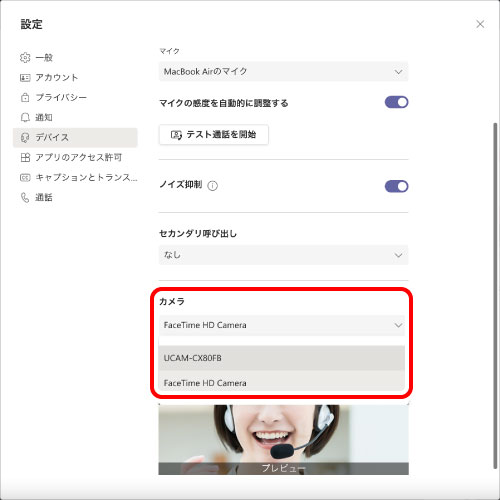Click the headset icon beside デバイス
The image size is (500, 500).
tap(25, 137)
